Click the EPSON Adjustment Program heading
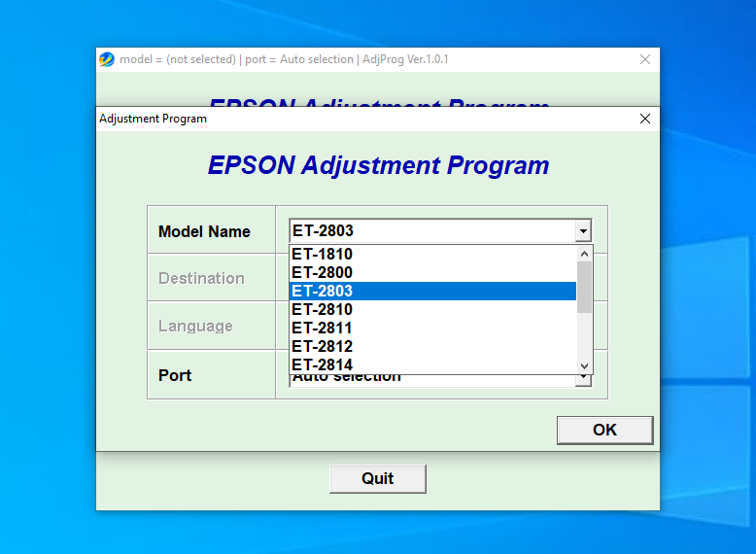 (378, 165)
